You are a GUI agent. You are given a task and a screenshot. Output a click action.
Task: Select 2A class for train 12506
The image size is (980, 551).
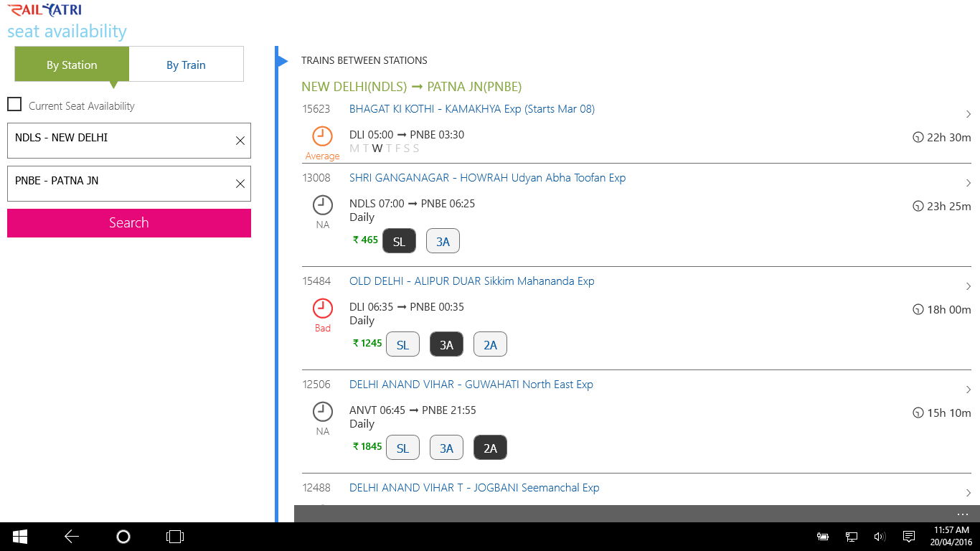point(491,448)
